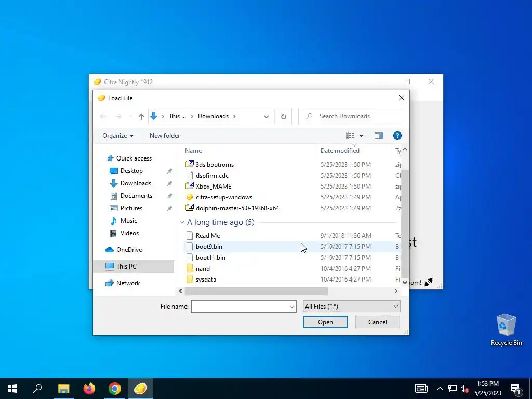Open view options dropdown arrow
532x399 pixels.
click(362, 136)
